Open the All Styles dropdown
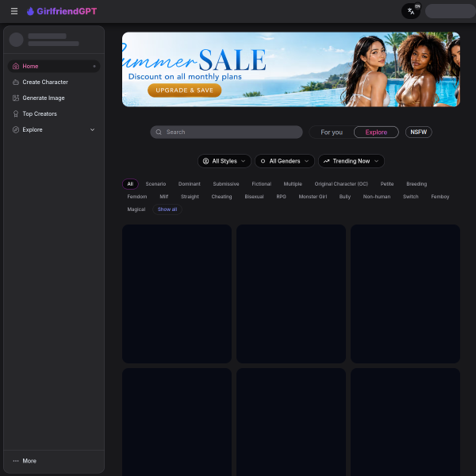Image resolution: width=476 pixels, height=476 pixels. 225,161
